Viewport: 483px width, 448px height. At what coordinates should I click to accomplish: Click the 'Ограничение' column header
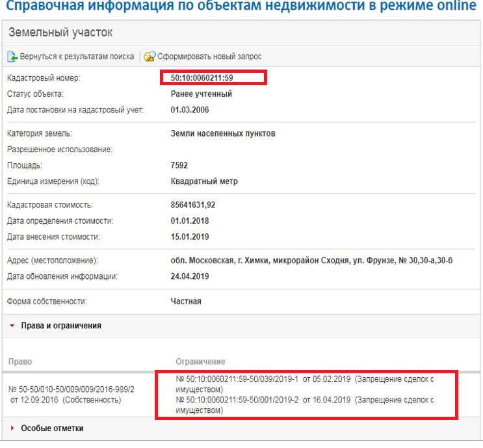200,362
